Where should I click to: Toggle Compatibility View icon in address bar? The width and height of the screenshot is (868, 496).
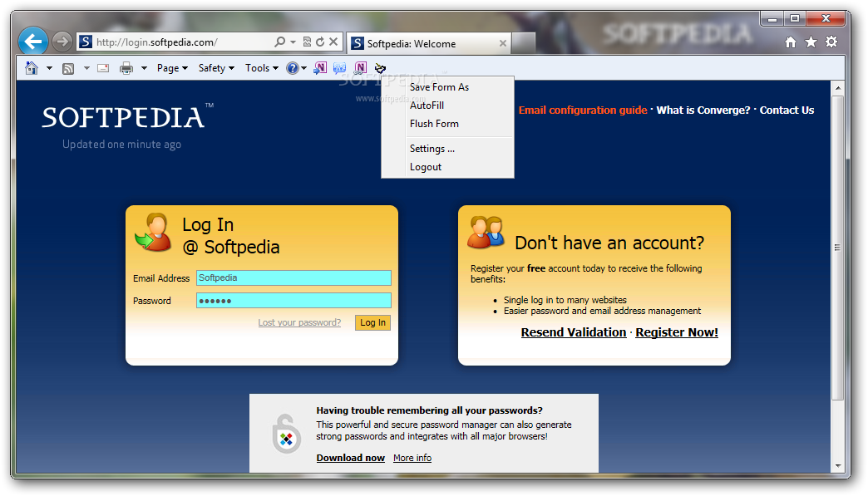pyautogui.click(x=307, y=42)
